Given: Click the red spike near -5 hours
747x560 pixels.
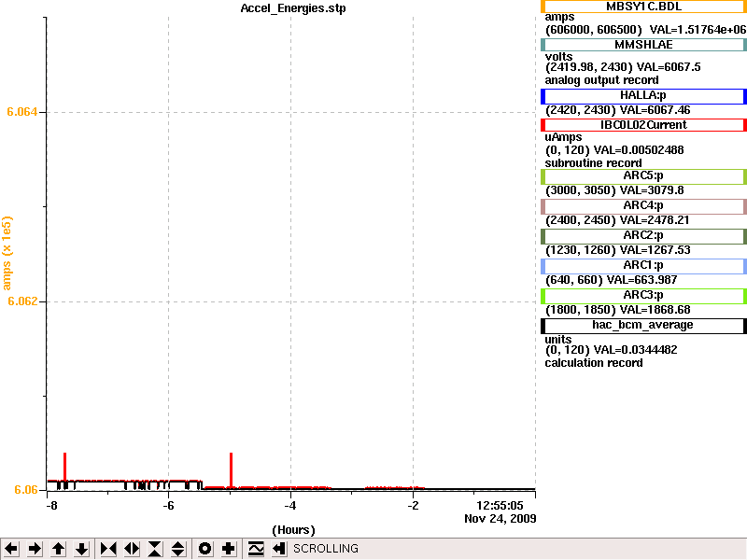Looking at the screenshot, I should [231, 470].
